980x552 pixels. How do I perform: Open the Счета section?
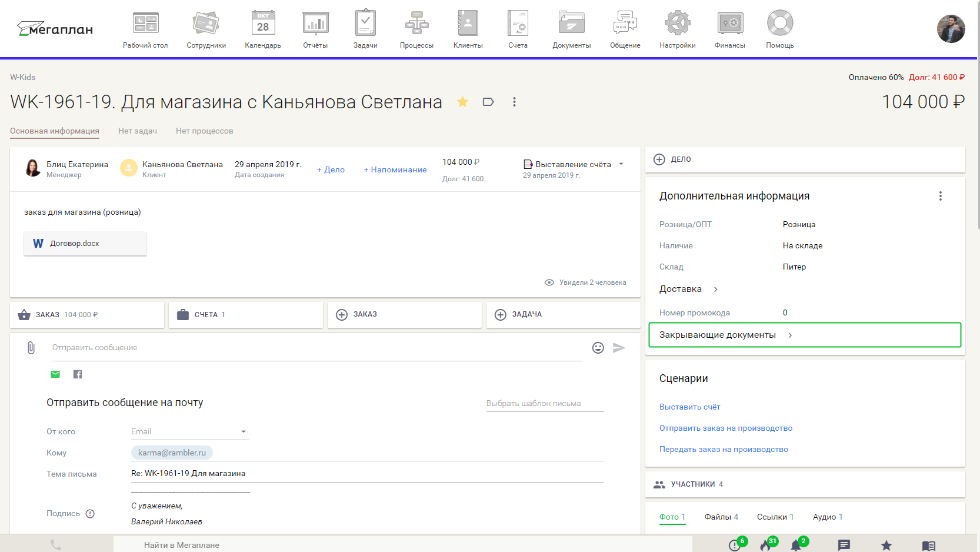518,29
